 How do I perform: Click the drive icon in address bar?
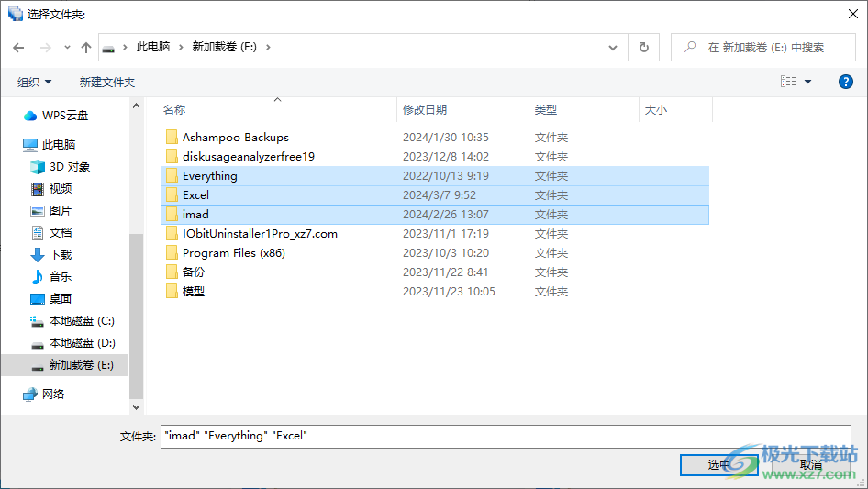(109, 49)
